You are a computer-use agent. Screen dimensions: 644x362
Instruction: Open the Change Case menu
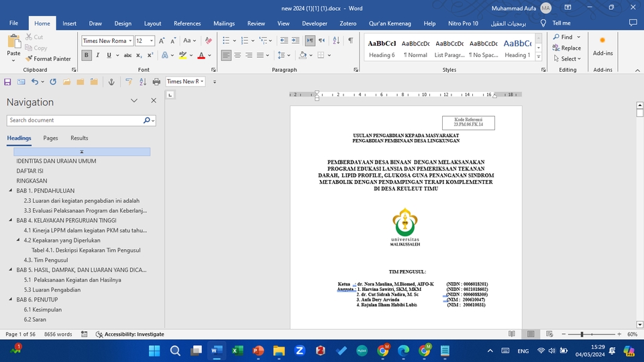click(189, 41)
